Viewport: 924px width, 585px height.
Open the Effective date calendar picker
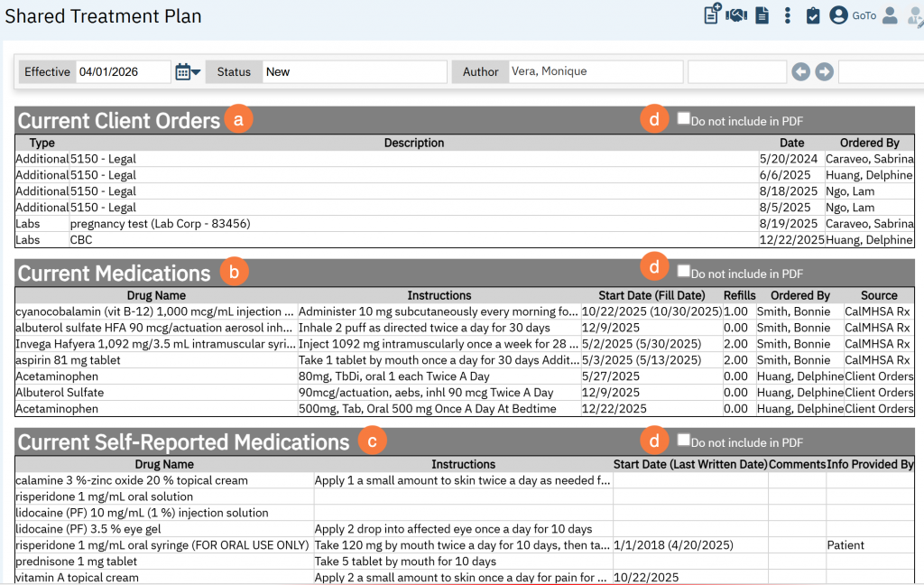[187, 72]
